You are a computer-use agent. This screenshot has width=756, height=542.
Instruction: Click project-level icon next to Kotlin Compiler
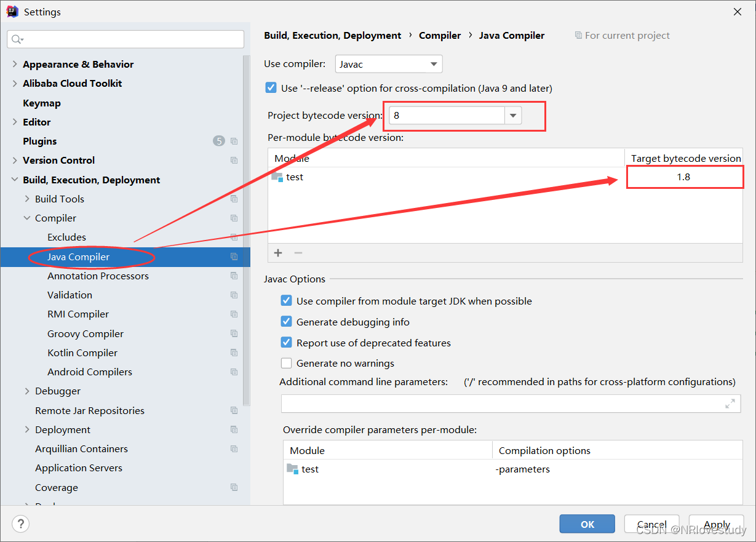(234, 353)
